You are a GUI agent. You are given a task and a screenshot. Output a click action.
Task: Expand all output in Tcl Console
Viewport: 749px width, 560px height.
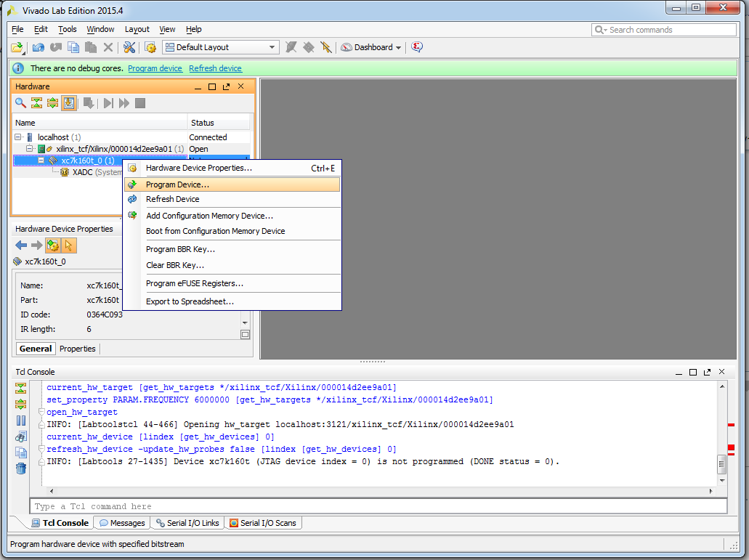pos(20,405)
